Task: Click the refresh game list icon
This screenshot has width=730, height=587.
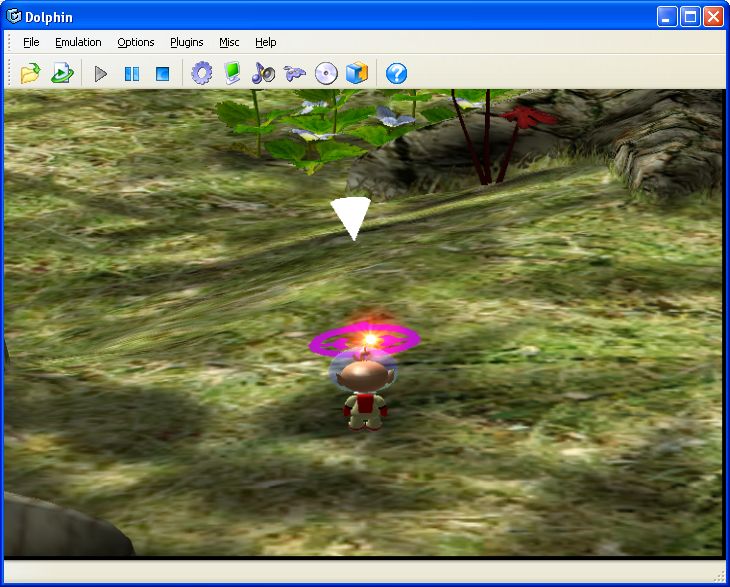Action: pyautogui.click(x=62, y=74)
